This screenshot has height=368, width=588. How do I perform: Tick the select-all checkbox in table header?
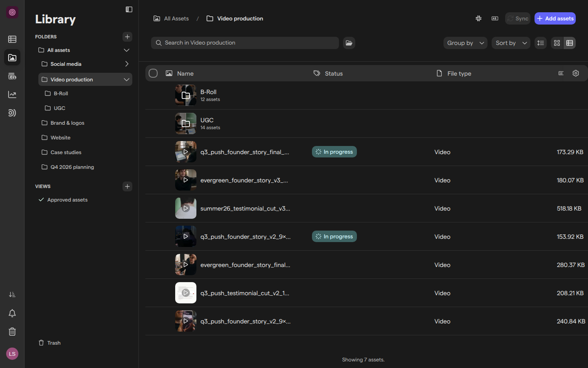[153, 73]
